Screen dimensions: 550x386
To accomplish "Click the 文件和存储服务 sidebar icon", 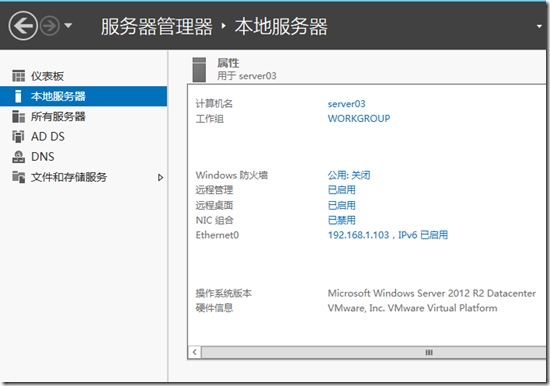I will pos(19,177).
